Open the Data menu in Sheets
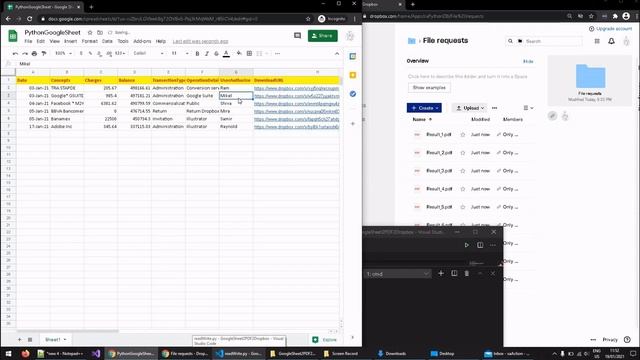 click(107, 41)
